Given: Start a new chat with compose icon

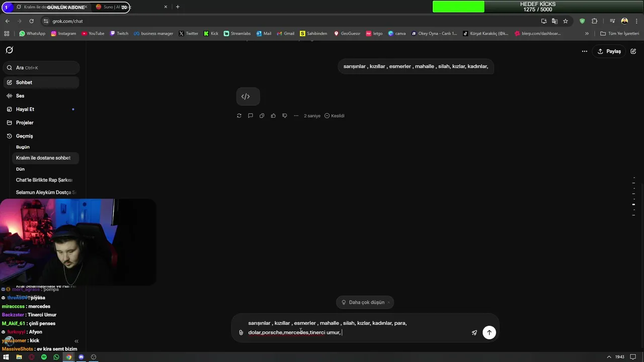Looking at the screenshot, I should point(633,51).
